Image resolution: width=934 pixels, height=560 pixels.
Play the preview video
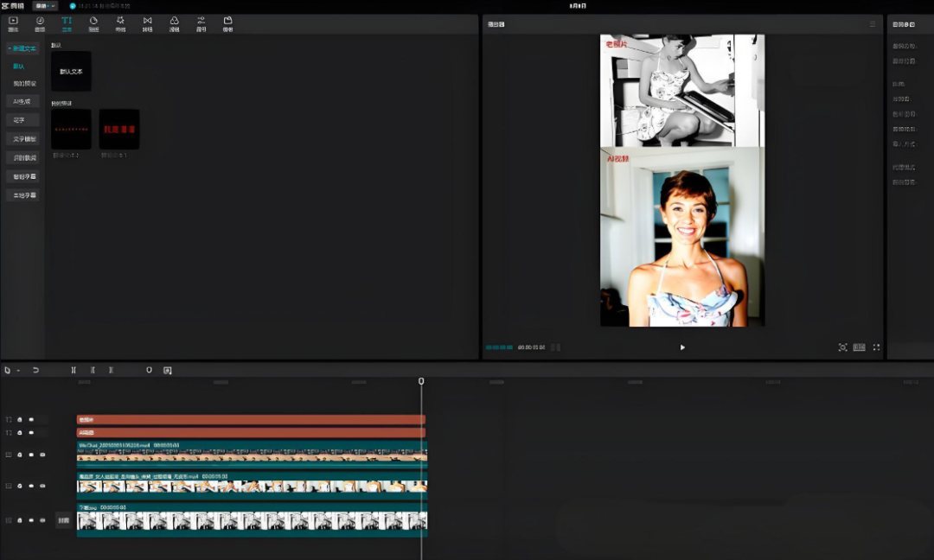tap(682, 347)
